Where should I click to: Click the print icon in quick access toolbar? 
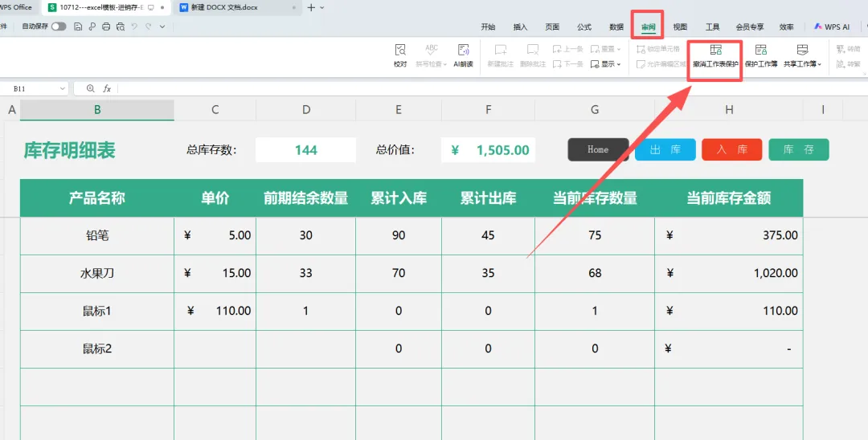pos(106,26)
